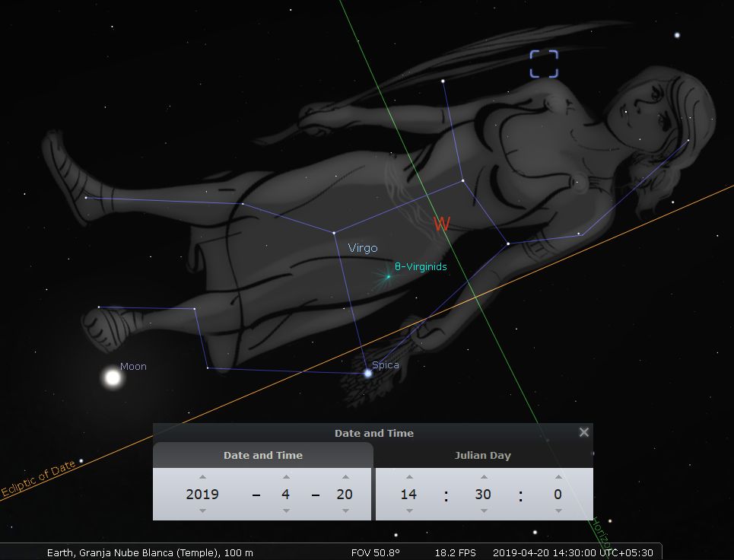The height and width of the screenshot is (560, 734).
Task: Click the Spica label text
Action: coord(386,365)
